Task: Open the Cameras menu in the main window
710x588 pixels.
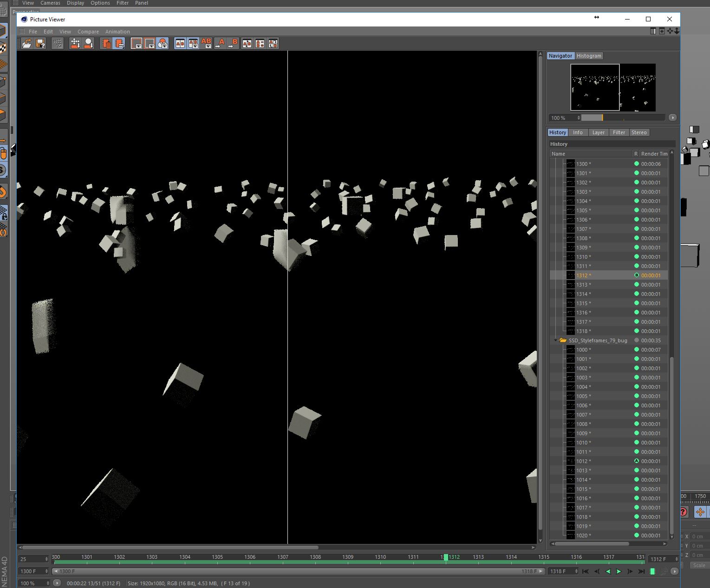Action: tap(50, 3)
